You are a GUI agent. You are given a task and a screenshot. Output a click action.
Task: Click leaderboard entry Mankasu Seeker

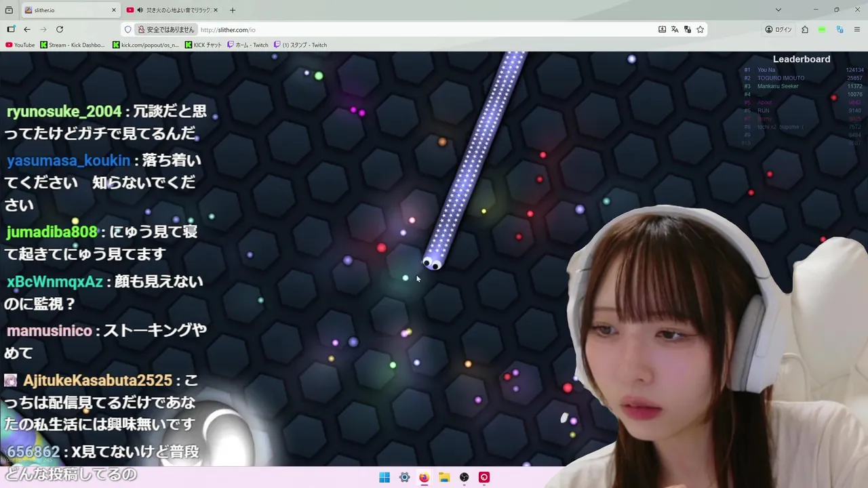[778, 86]
